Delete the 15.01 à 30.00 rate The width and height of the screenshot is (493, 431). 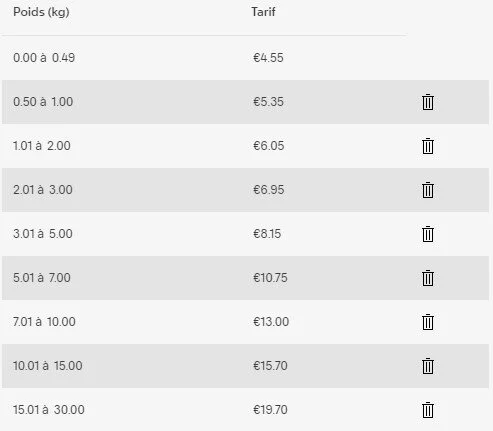coord(428,410)
